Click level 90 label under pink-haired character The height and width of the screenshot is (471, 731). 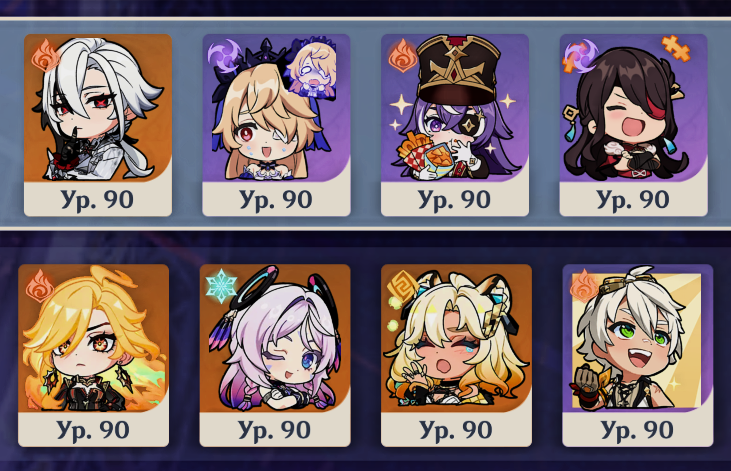pos(275,430)
